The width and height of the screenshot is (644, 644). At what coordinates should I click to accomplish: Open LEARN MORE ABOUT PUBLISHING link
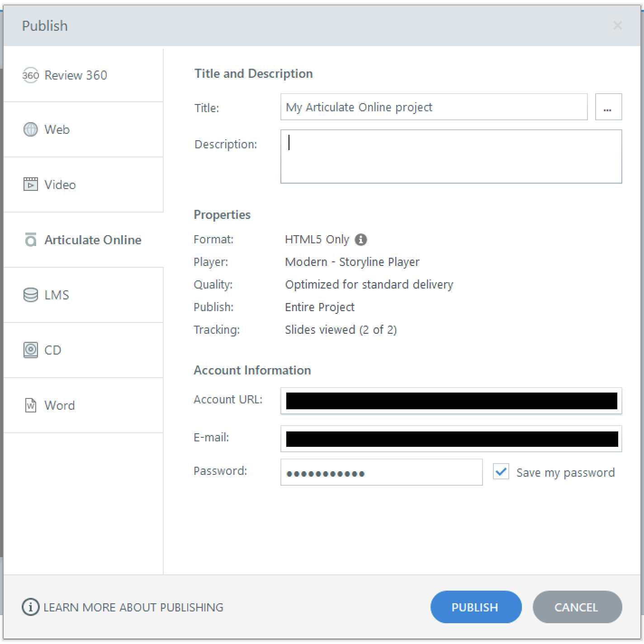tap(133, 607)
